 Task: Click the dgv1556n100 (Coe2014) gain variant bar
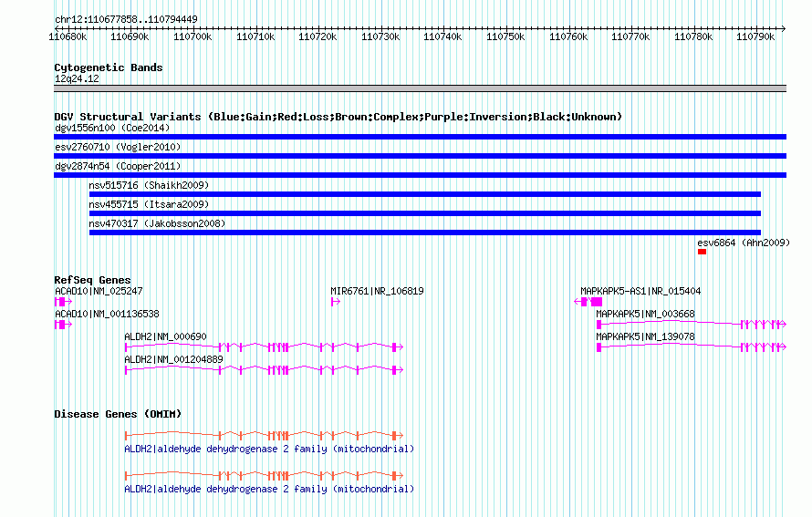(x=420, y=137)
